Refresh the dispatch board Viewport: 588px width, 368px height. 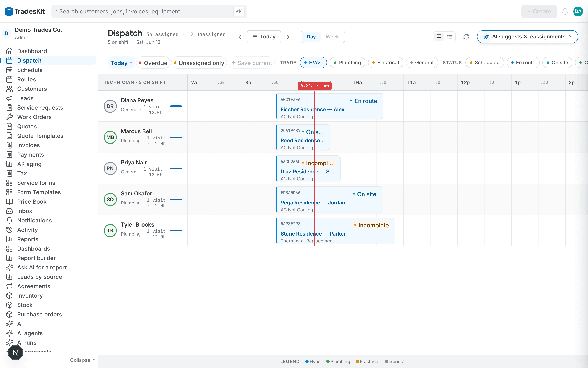coord(466,37)
